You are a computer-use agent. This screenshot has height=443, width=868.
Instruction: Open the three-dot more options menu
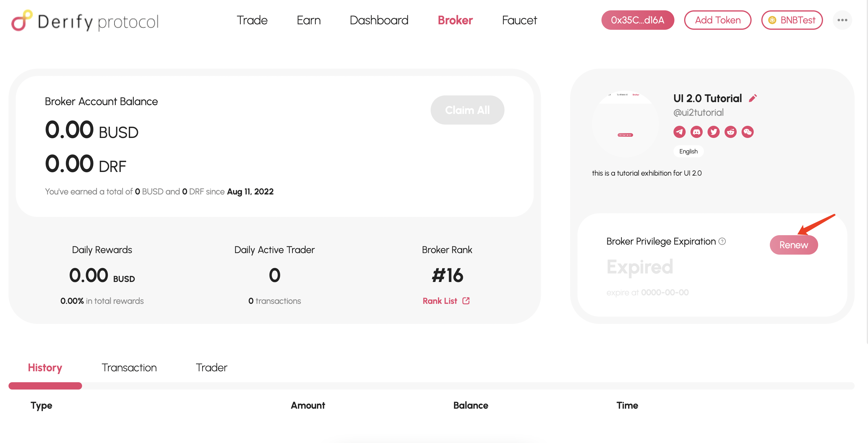(x=842, y=20)
